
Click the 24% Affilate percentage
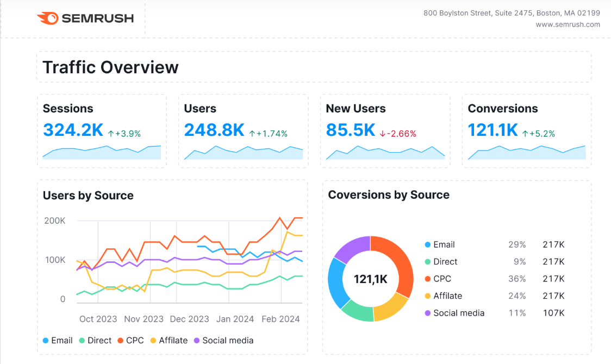(x=517, y=296)
